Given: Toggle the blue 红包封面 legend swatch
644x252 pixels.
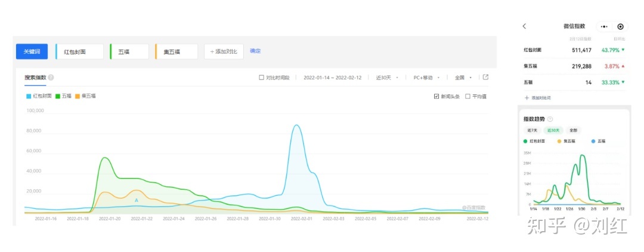Looking at the screenshot, I should click(27, 96).
